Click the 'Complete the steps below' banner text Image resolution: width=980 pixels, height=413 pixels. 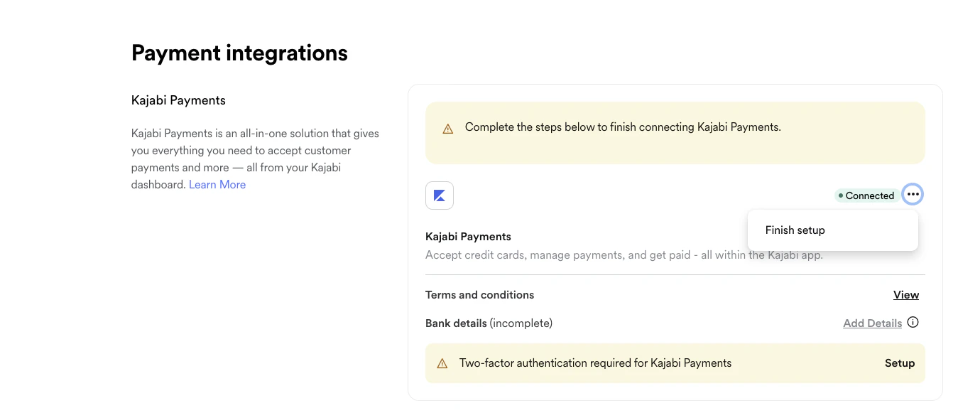623,128
